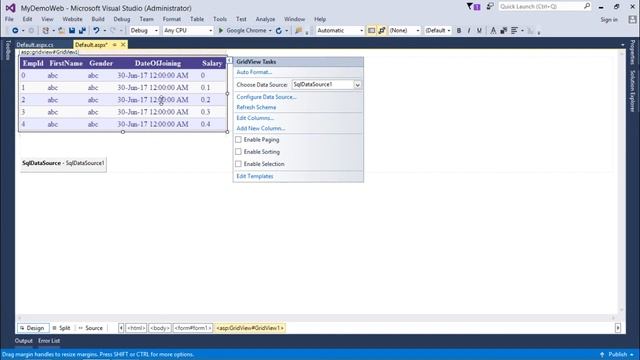This screenshot has height=360, width=640.
Task: Apply Bold formatting
Action: pyautogui.click(x=459, y=31)
